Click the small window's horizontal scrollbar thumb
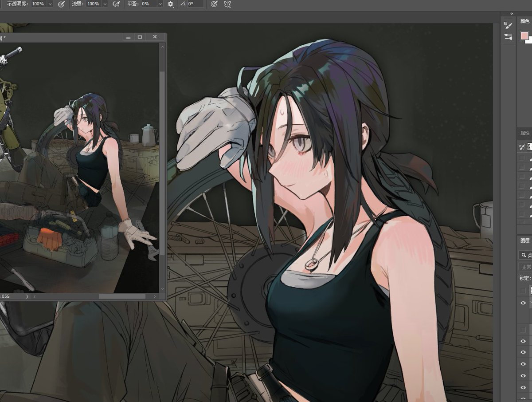Screen dimensions: 532x402 [x=122, y=296]
